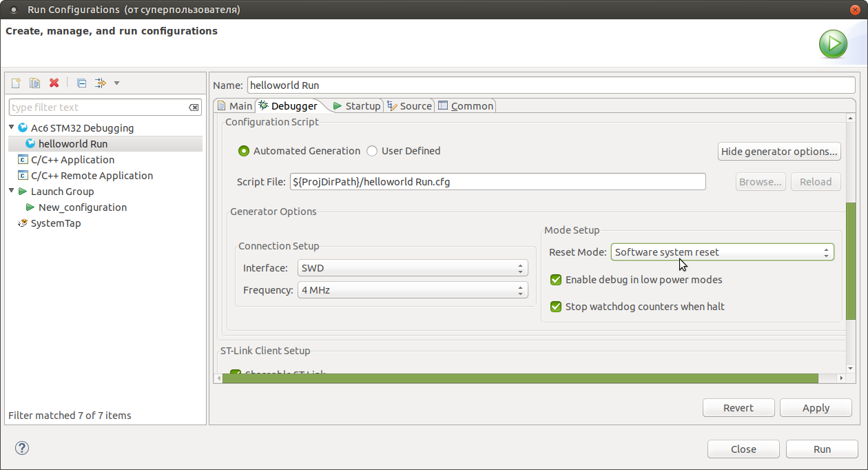Click the red Delete configuration icon
868x470 pixels.
[54, 83]
